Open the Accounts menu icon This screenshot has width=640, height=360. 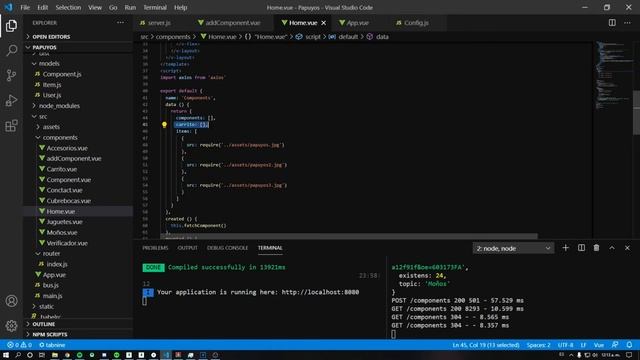point(11,301)
